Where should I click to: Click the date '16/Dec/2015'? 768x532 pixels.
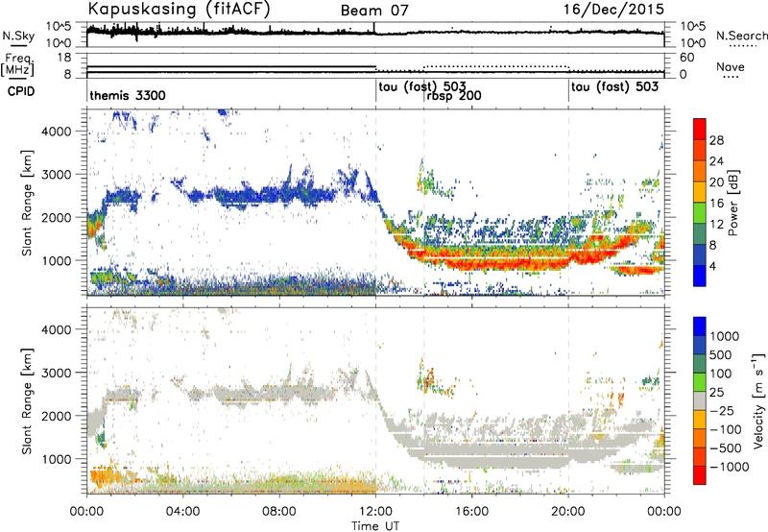tap(613, 10)
